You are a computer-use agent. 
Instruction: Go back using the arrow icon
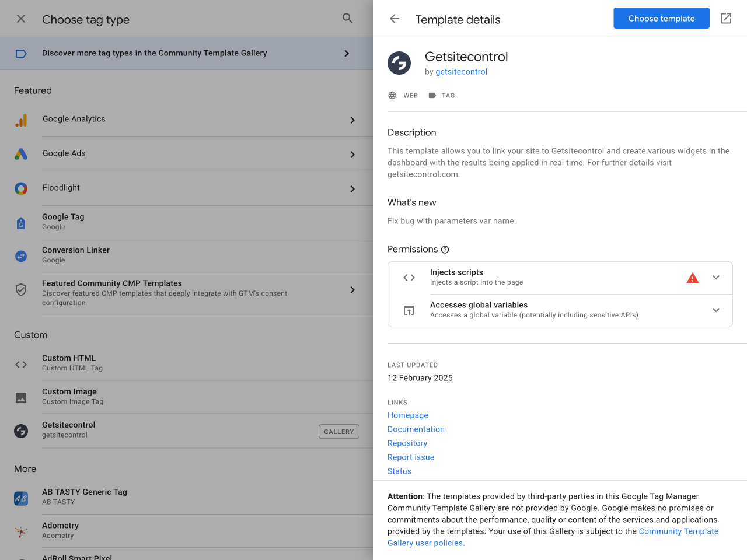(395, 19)
